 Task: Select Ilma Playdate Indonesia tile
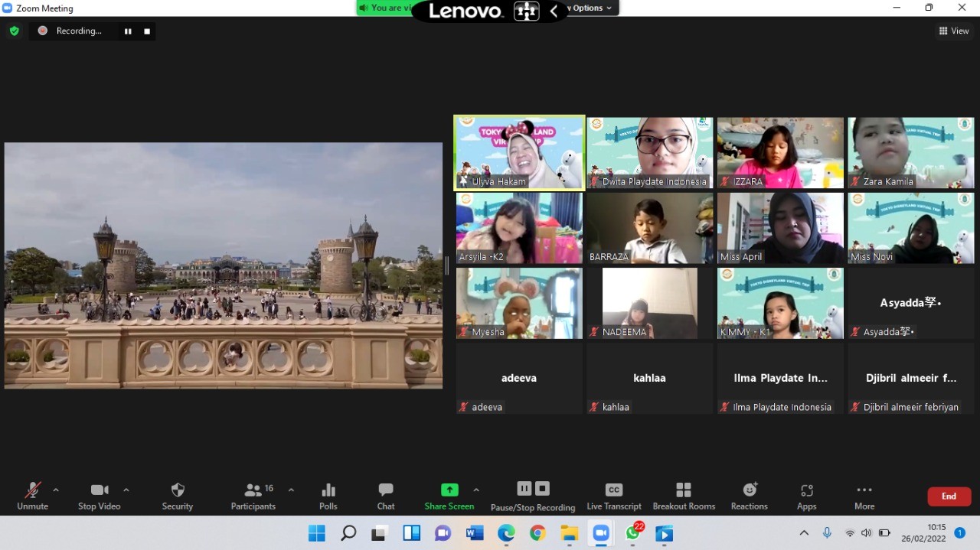780,378
